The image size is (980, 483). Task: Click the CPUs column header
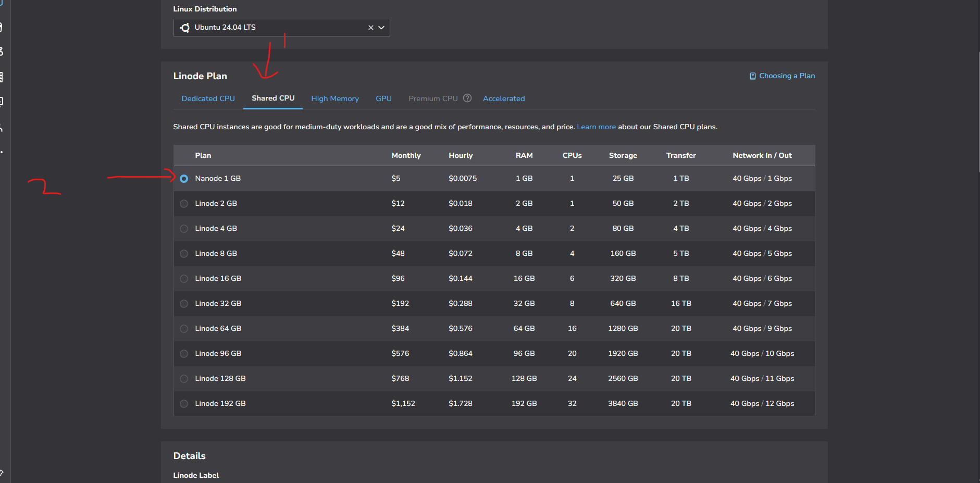click(572, 155)
